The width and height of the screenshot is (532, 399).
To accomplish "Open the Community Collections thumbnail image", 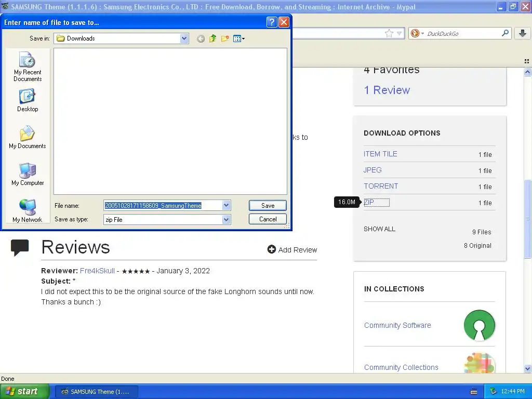I will (479, 363).
